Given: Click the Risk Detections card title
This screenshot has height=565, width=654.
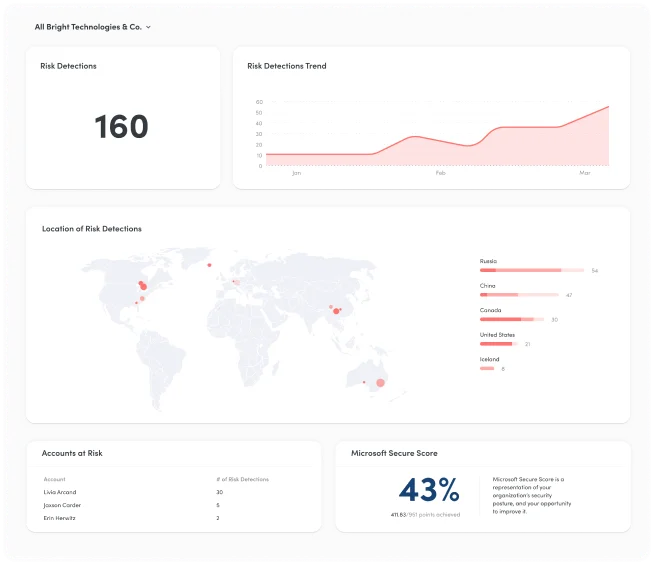Looking at the screenshot, I should (x=68, y=66).
